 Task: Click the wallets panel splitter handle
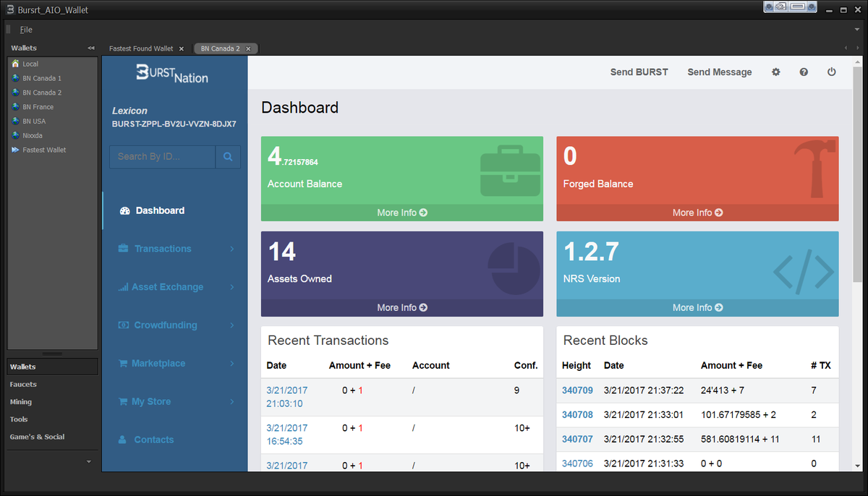52,354
